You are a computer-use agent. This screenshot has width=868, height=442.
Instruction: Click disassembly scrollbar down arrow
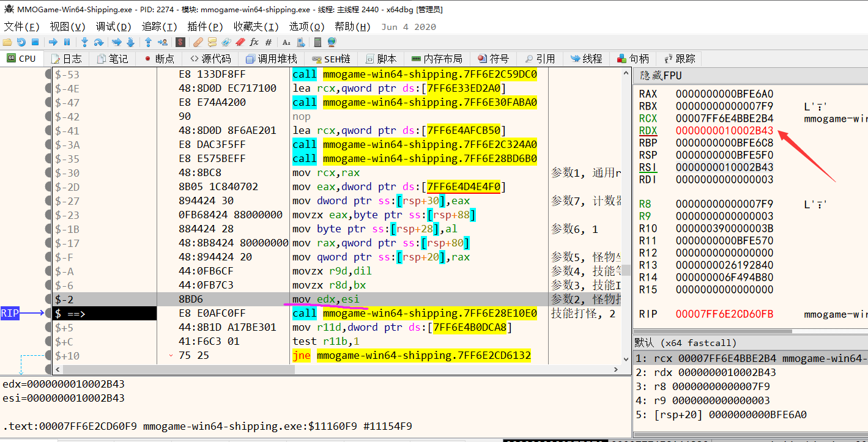pyautogui.click(x=626, y=359)
